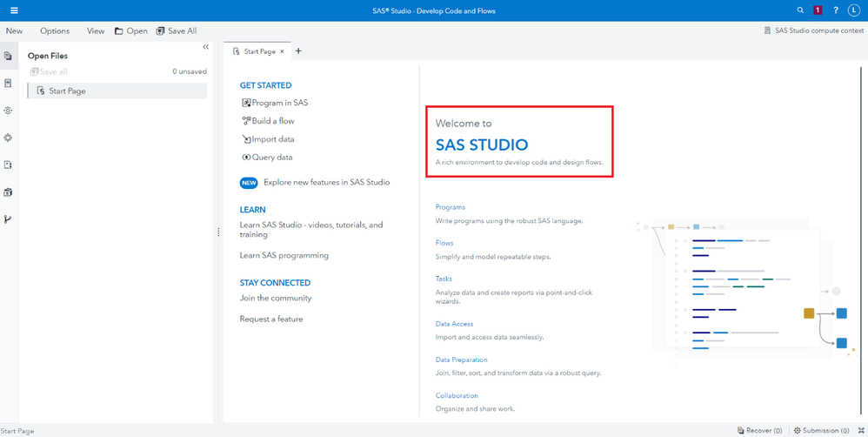Click the GET STARTED heading
868x437 pixels.
(x=266, y=85)
